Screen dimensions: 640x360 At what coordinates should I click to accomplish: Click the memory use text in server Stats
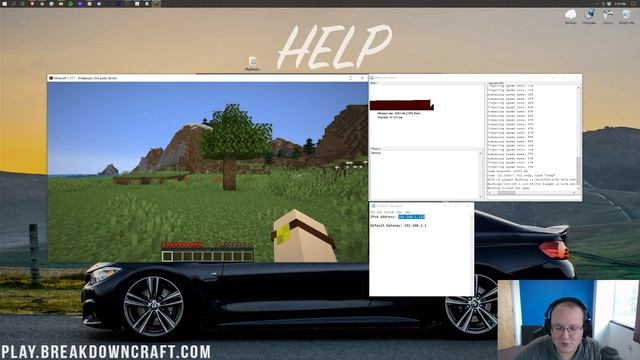(x=398, y=113)
